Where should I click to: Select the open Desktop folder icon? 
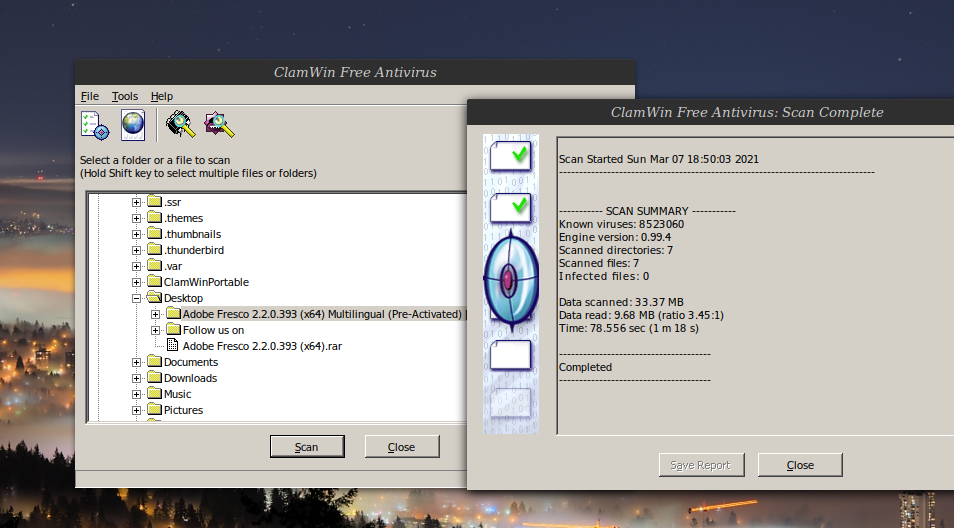155,297
